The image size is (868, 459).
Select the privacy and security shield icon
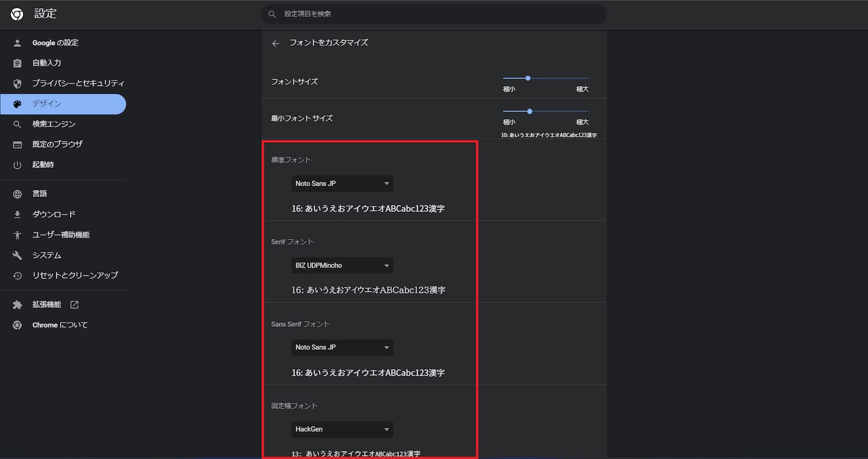click(16, 83)
